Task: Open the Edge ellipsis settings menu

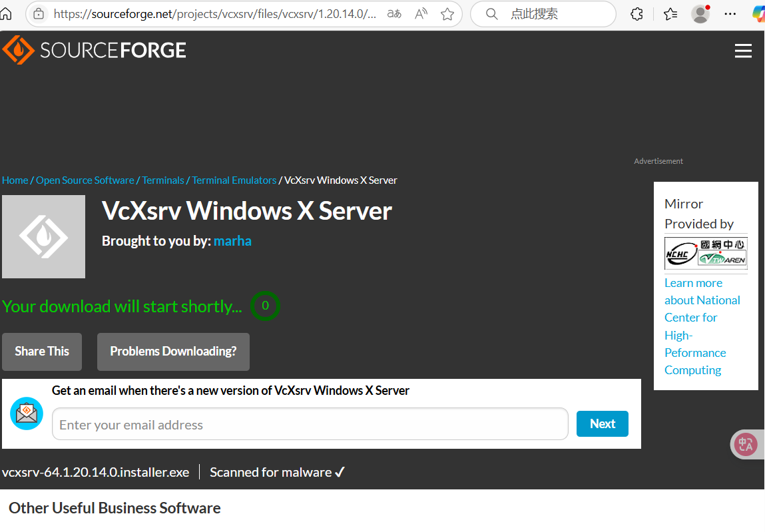Action: pyautogui.click(x=730, y=14)
